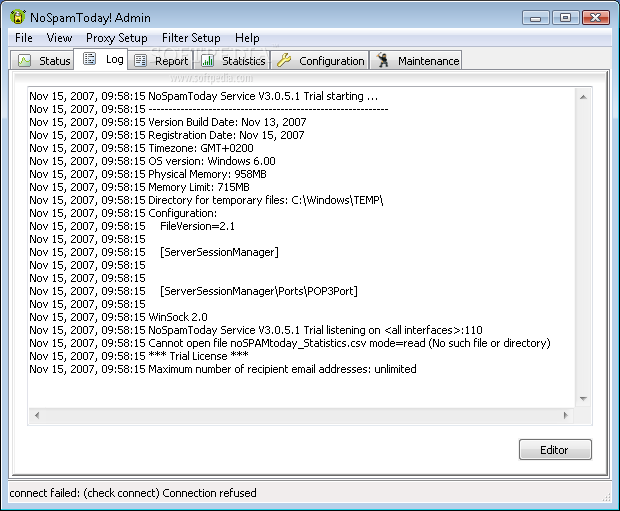Screen dimensions: 620x511
Task: Switch to the Maintenance tab
Action: (x=416, y=61)
